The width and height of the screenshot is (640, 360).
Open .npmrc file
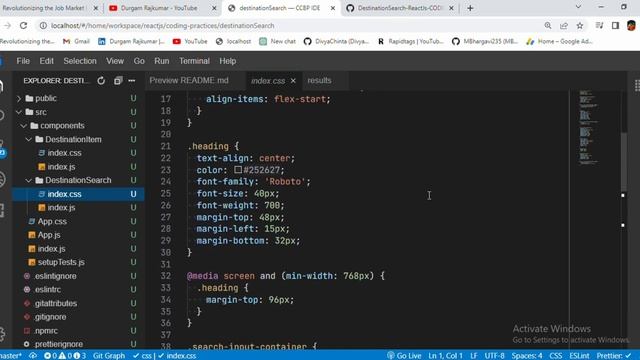pyautogui.click(x=46, y=331)
